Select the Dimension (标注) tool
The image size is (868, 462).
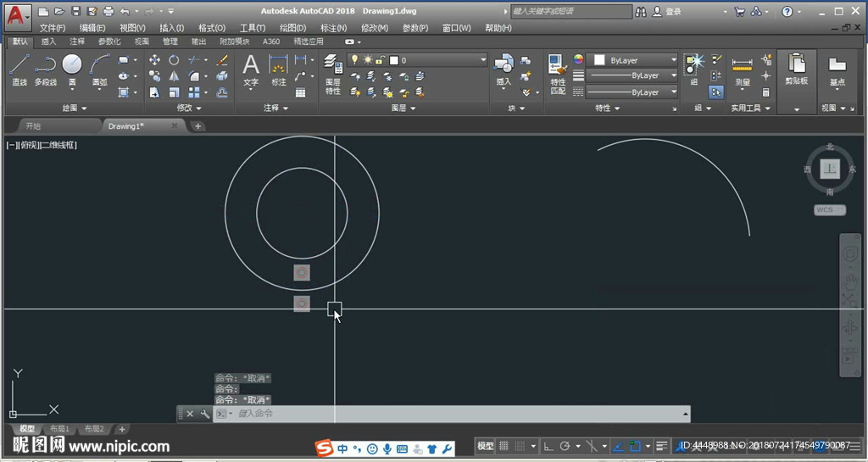(x=278, y=70)
